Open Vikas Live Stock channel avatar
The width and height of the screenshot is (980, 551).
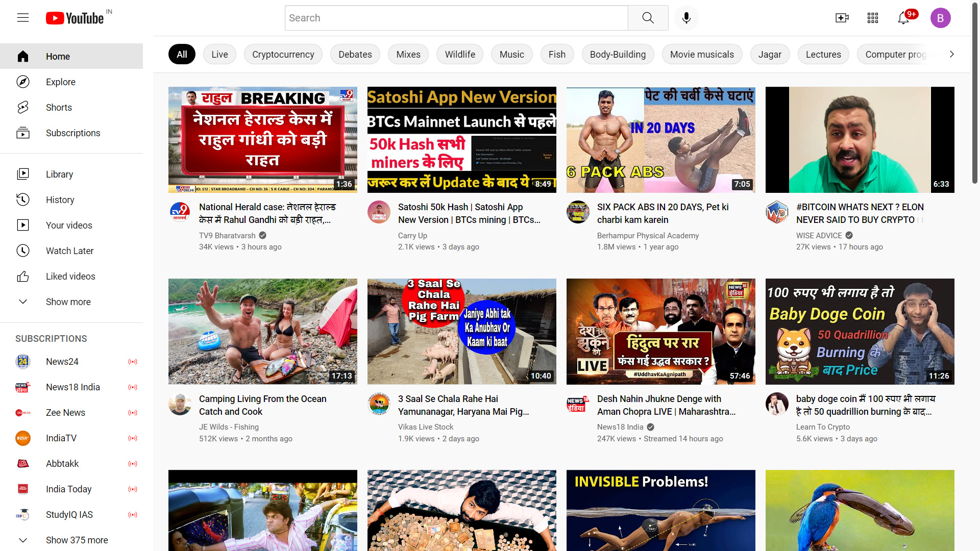(379, 404)
